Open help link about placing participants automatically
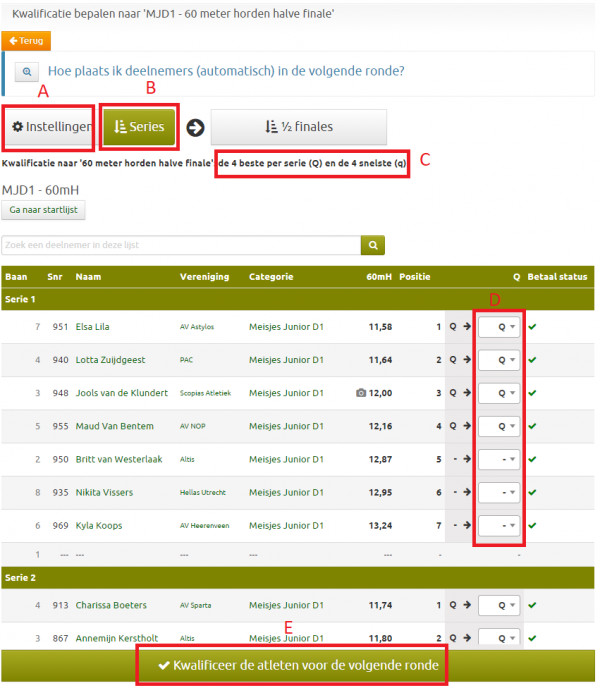This screenshot has height=688, width=600. [225, 72]
